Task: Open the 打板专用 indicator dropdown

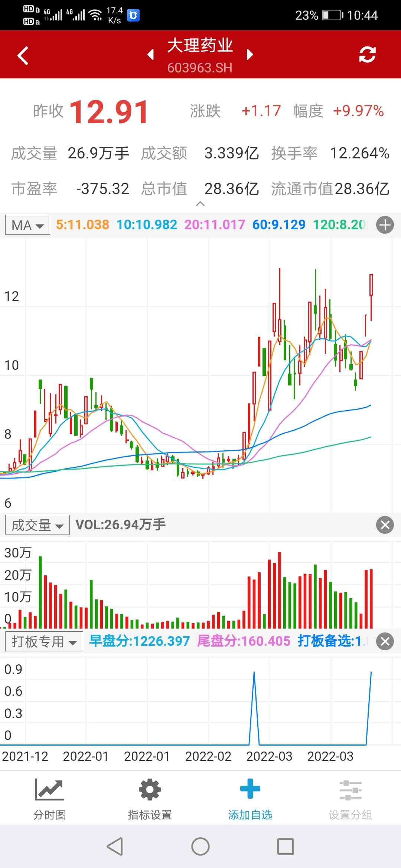Action: click(44, 642)
